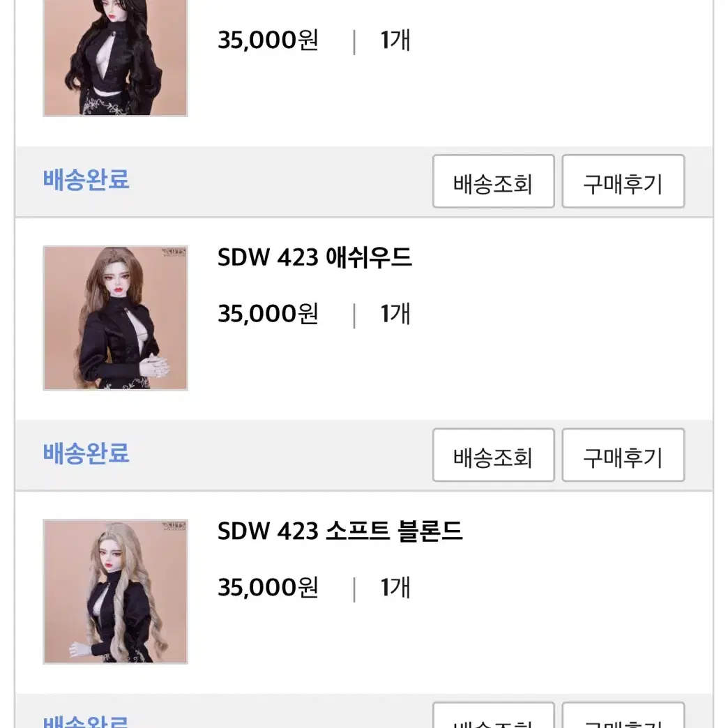Select 배송완료 status under the 애쉬우드 order
Viewport: 728px width, 728px height.
tap(86, 453)
